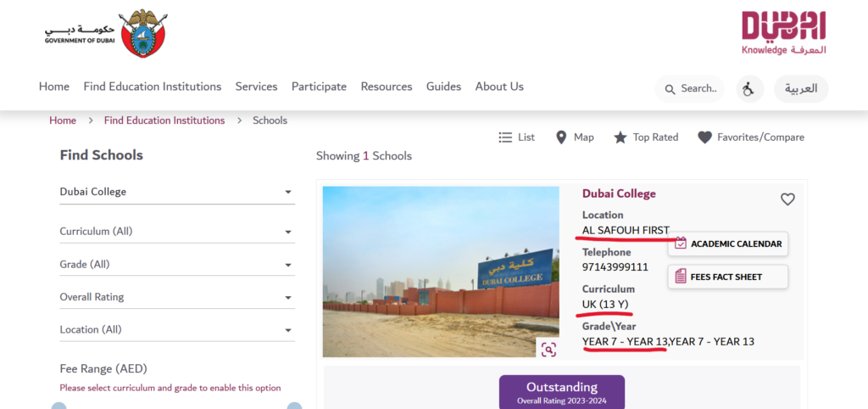Click the Map pin icon
Image resolution: width=868 pixels, height=409 pixels.
click(x=561, y=137)
